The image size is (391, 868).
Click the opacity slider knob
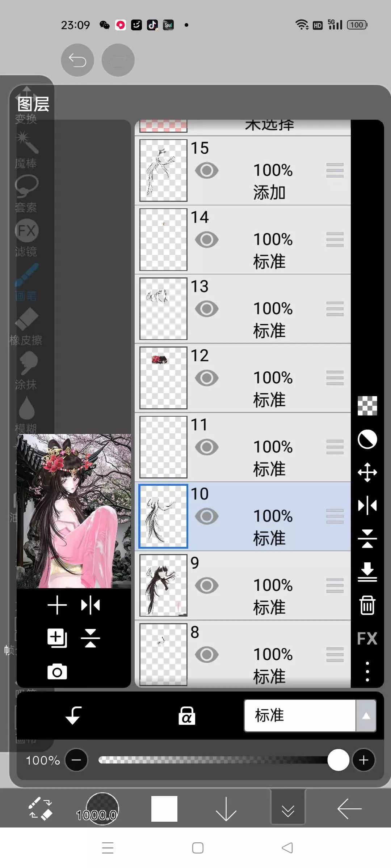click(338, 760)
